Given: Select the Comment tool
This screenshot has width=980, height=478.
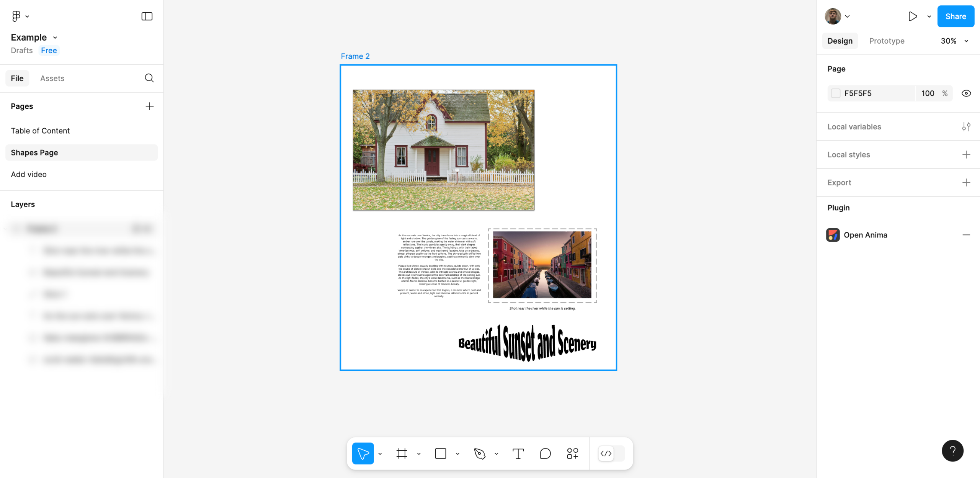Looking at the screenshot, I should pos(545,453).
